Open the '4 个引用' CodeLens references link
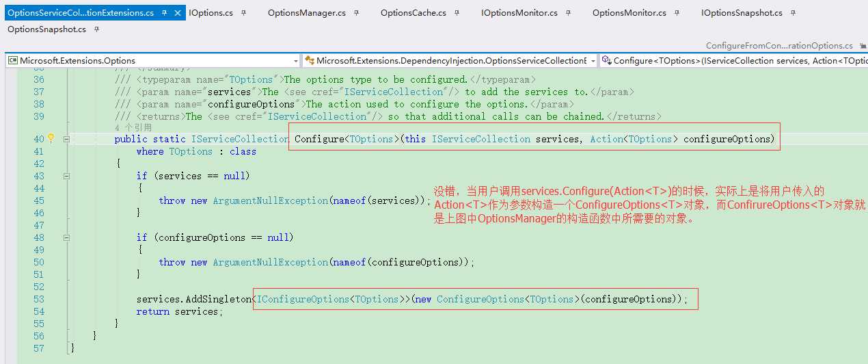Viewport: 868px width, 364px height. point(133,127)
